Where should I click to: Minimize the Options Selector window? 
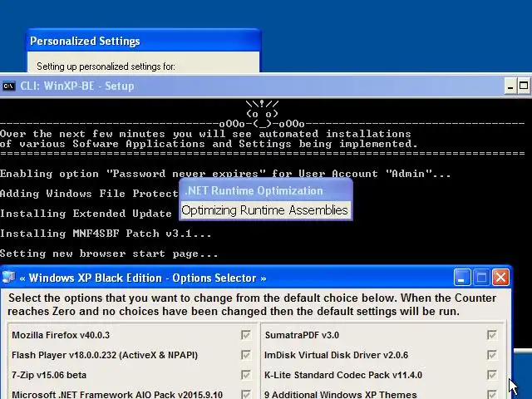pyautogui.click(x=462, y=278)
